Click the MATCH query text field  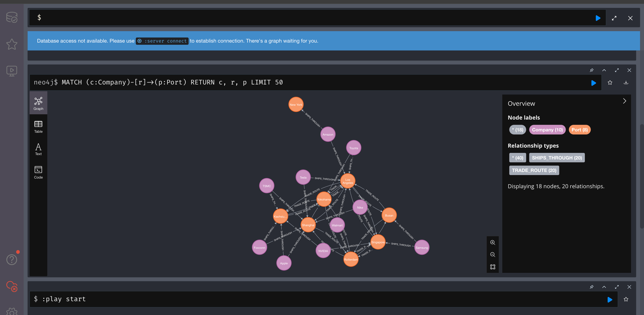(x=315, y=82)
